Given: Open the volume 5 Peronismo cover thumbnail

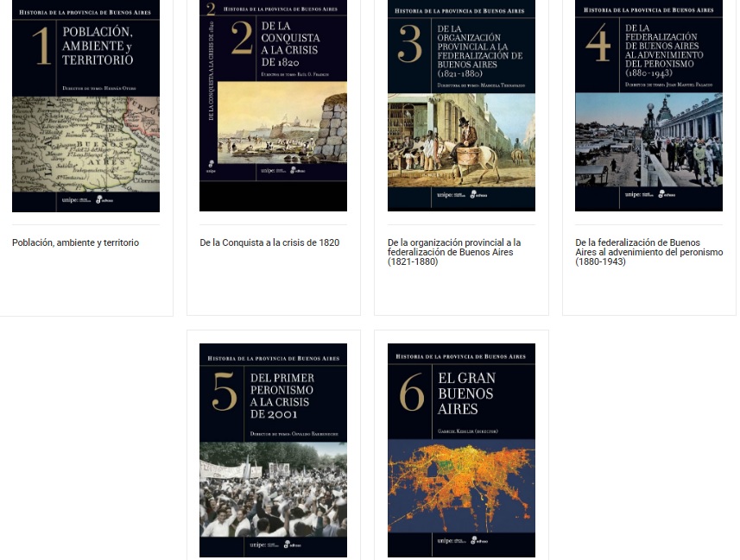Looking at the screenshot, I should pos(273,450).
